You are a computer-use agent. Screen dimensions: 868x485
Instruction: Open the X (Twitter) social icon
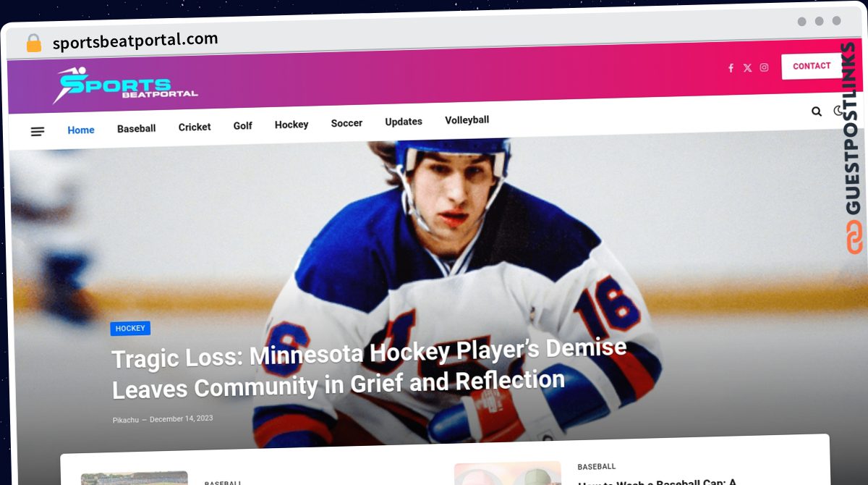747,68
